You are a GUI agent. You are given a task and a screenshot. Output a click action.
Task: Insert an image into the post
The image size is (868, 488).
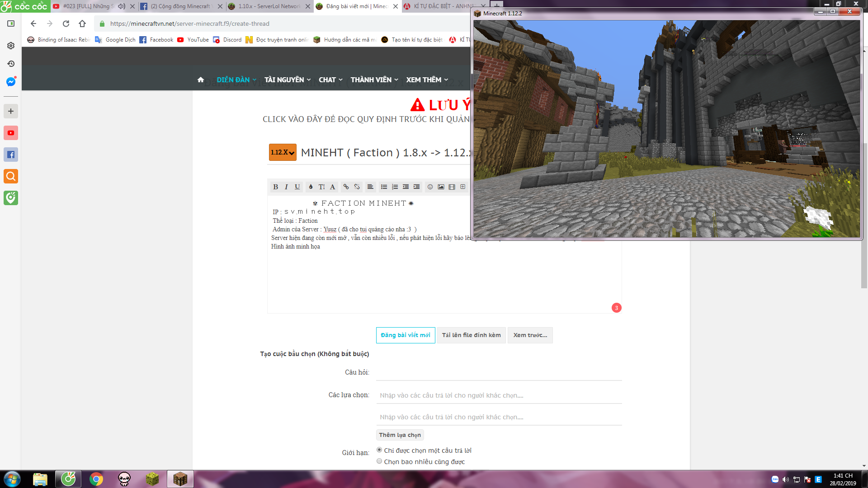click(441, 187)
